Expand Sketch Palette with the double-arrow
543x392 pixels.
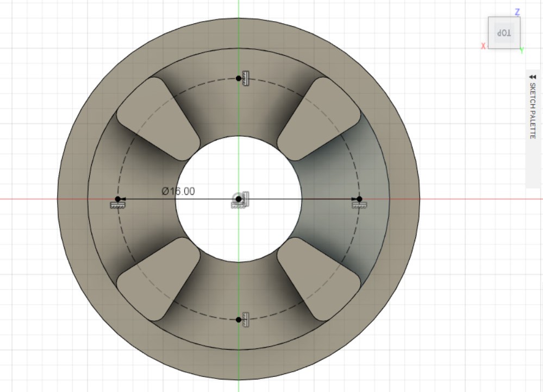pyautogui.click(x=533, y=77)
